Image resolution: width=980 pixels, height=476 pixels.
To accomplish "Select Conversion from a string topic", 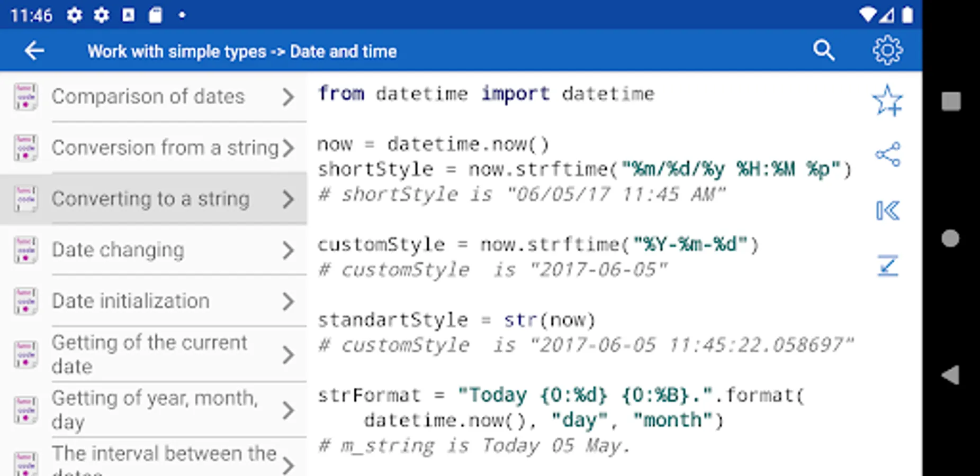I will click(165, 148).
